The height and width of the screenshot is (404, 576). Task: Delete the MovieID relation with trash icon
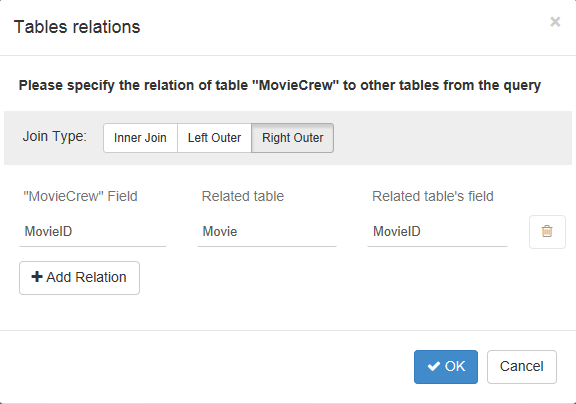[x=547, y=232]
